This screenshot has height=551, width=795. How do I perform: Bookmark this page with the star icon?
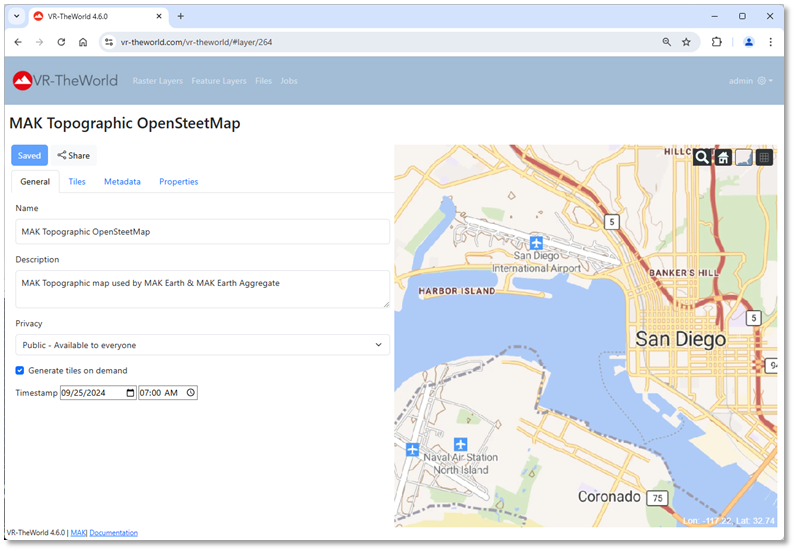point(686,42)
